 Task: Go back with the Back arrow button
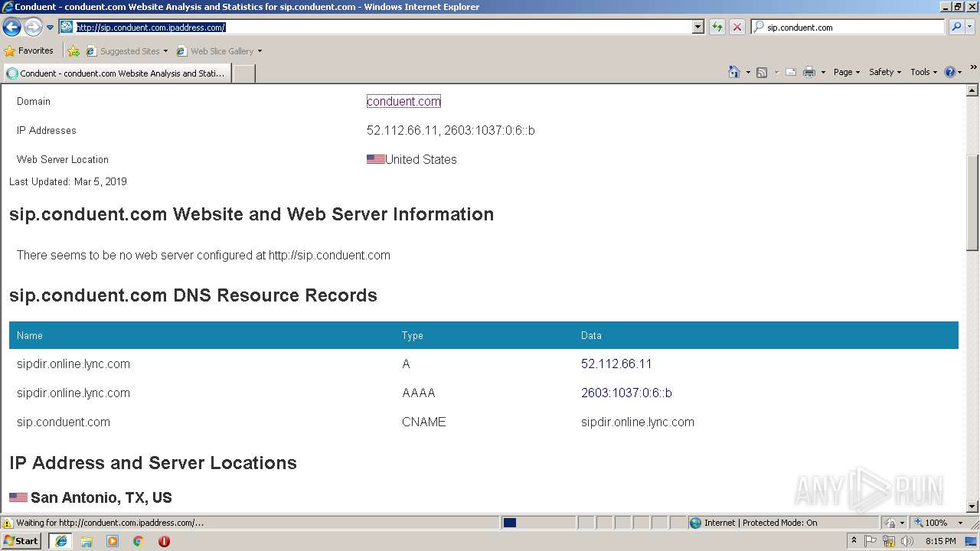pyautogui.click(x=12, y=28)
